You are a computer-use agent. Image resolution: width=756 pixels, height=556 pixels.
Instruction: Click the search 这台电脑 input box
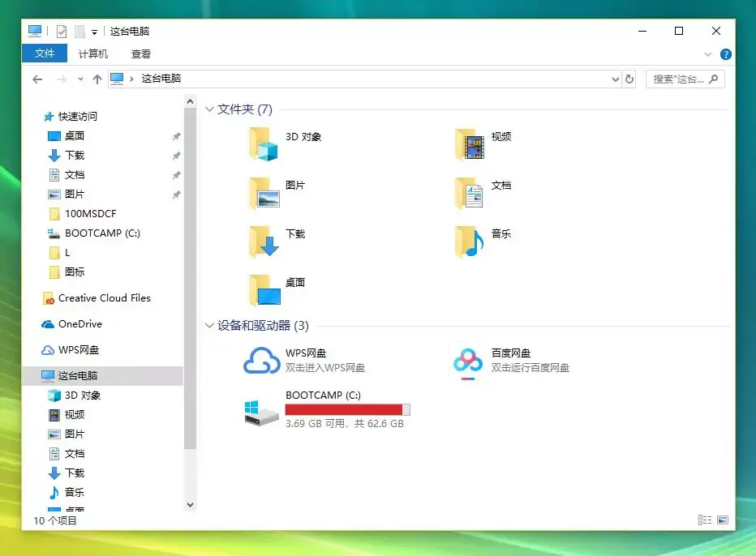click(x=680, y=79)
